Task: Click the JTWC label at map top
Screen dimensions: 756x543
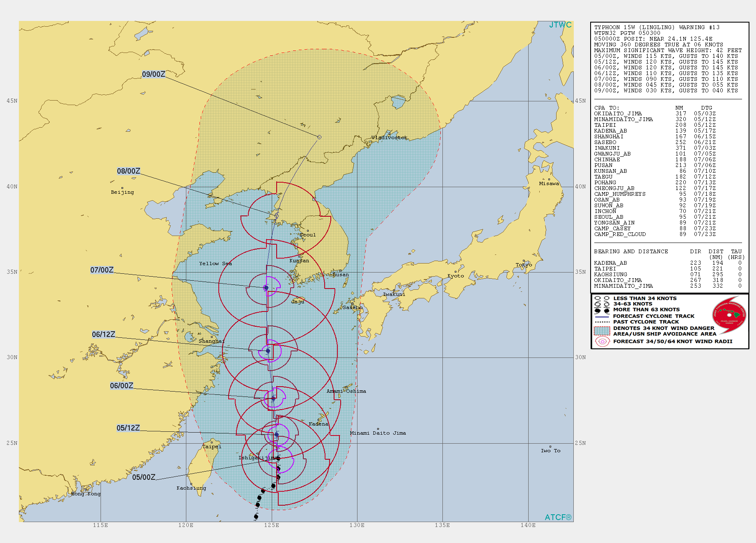Action: [560, 25]
